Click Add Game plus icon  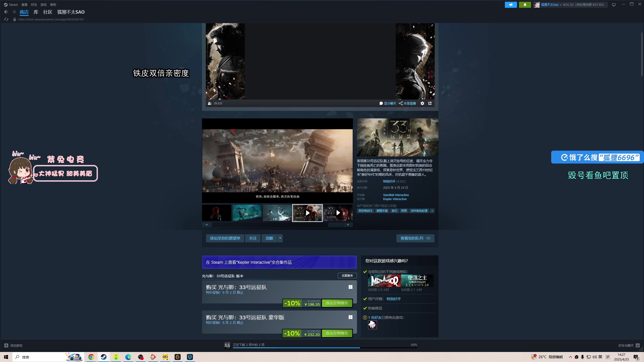point(6,345)
